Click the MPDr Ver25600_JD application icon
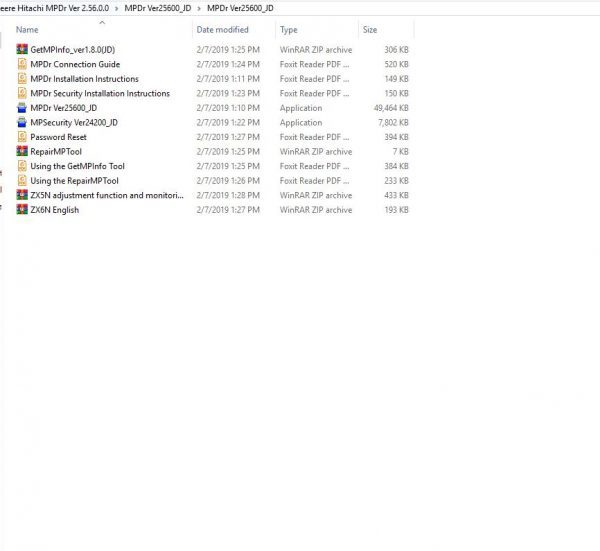600x551 pixels. [x=22, y=108]
